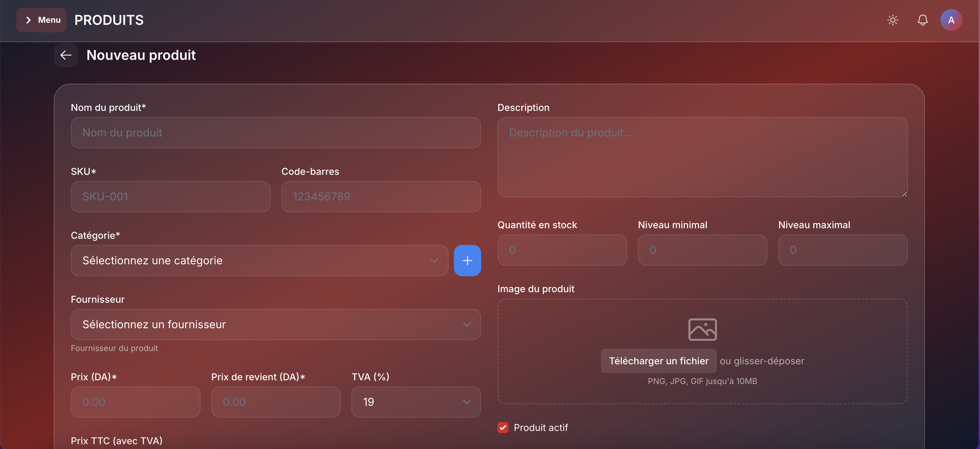Click the 'Nom du produit' input field
Screen dimensions: 980x449
click(x=275, y=133)
